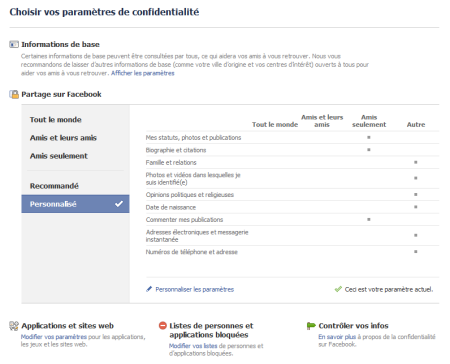The height and width of the screenshot is (364, 450).
Task: Open Personnaliser les paramètres link
Action: [195, 289]
